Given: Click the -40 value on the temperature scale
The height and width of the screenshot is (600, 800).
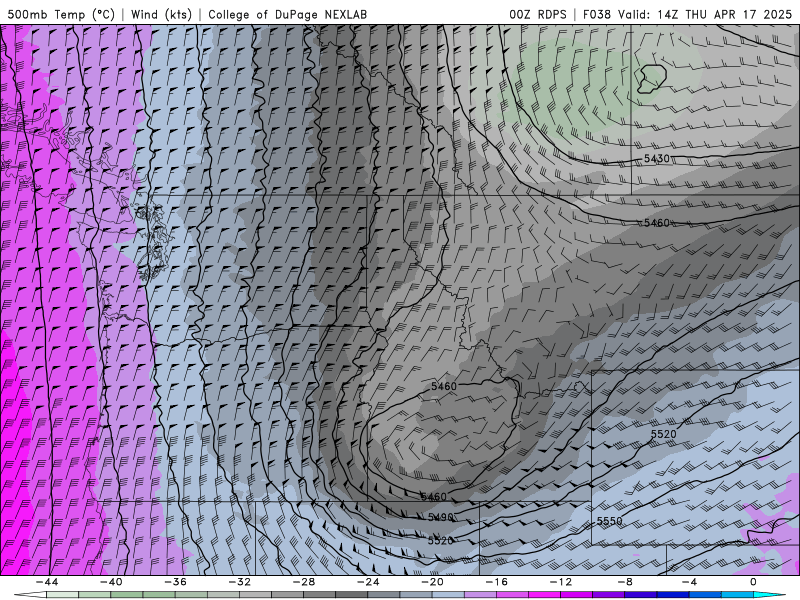Looking at the screenshot, I should (x=111, y=582).
